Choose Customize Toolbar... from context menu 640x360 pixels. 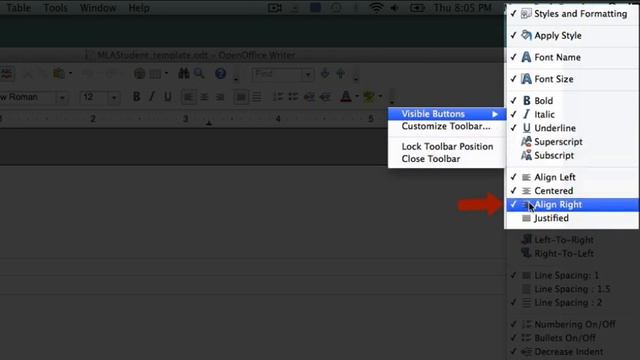tap(447, 126)
